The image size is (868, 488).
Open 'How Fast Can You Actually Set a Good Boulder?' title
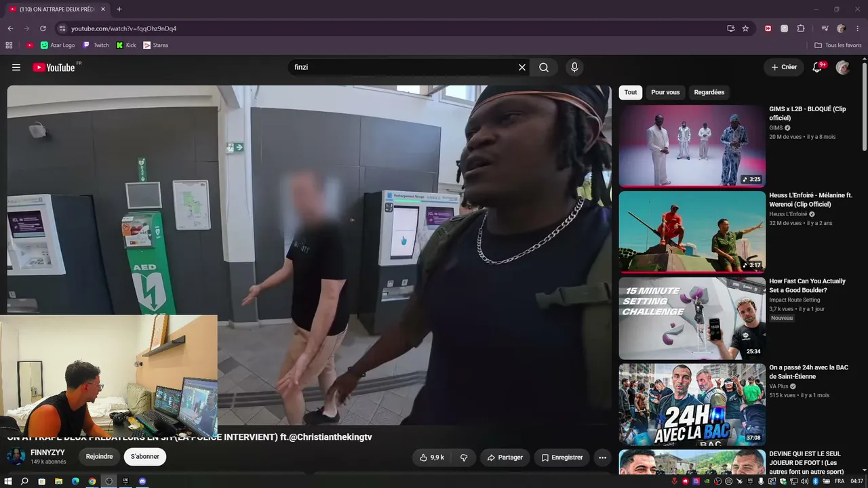(x=807, y=285)
